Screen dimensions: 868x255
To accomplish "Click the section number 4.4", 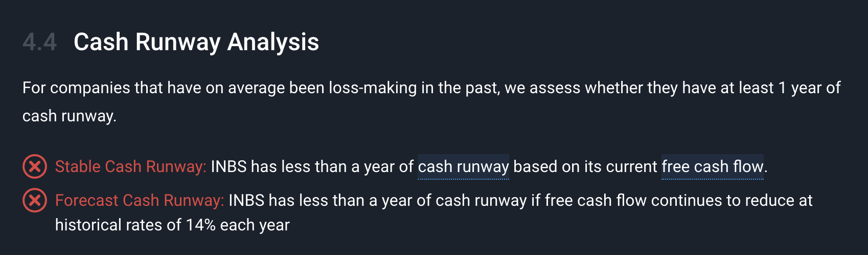I will (39, 42).
